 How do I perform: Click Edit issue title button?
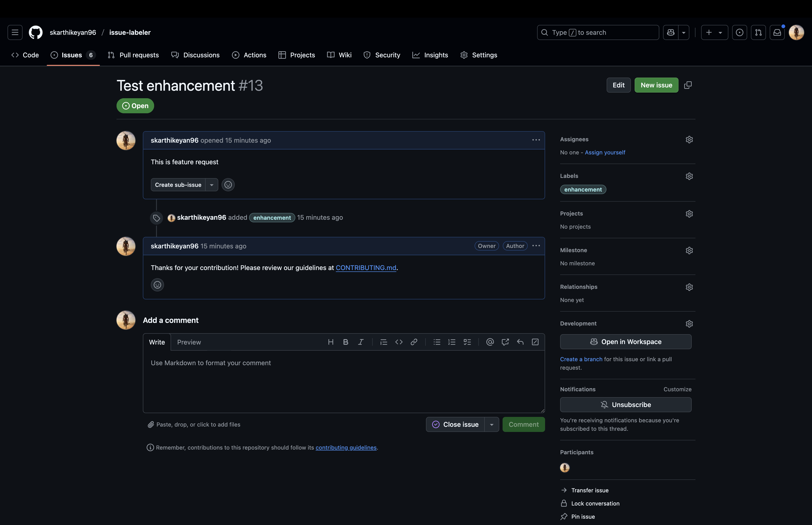pos(618,85)
